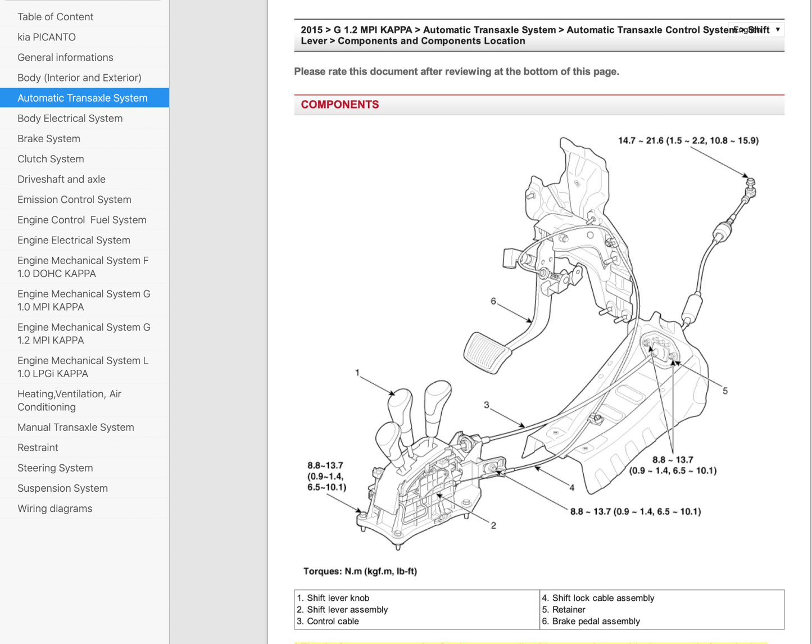This screenshot has height=644, width=812.
Task: Open the English language dropdown
Action: coord(755,30)
